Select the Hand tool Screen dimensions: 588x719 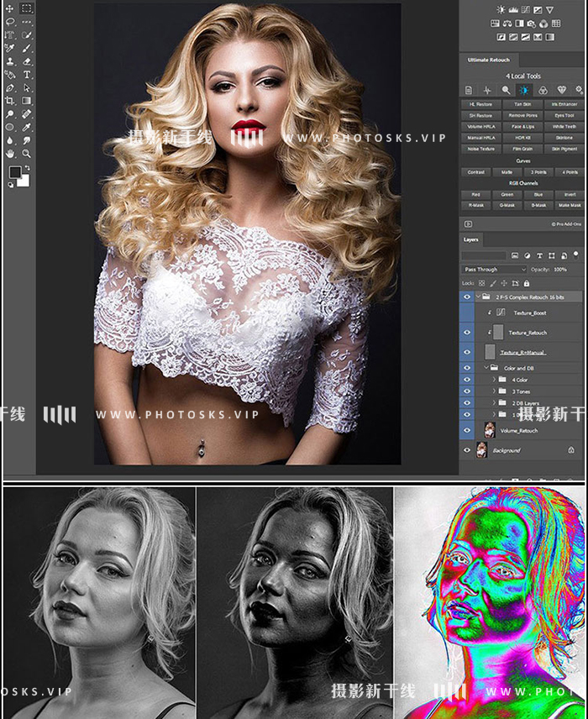pyautogui.click(x=9, y=154)
